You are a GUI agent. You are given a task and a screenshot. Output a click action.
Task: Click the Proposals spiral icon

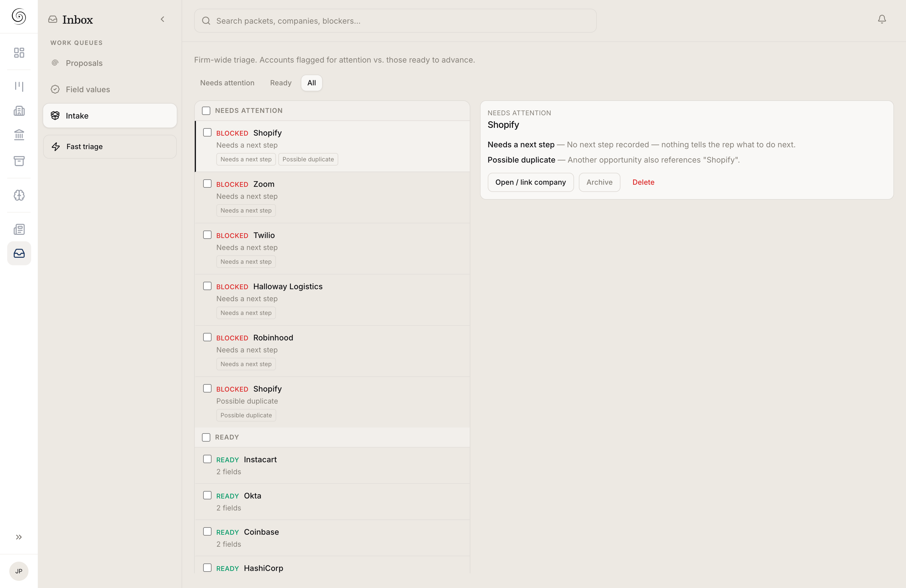(x=55, y=63)
